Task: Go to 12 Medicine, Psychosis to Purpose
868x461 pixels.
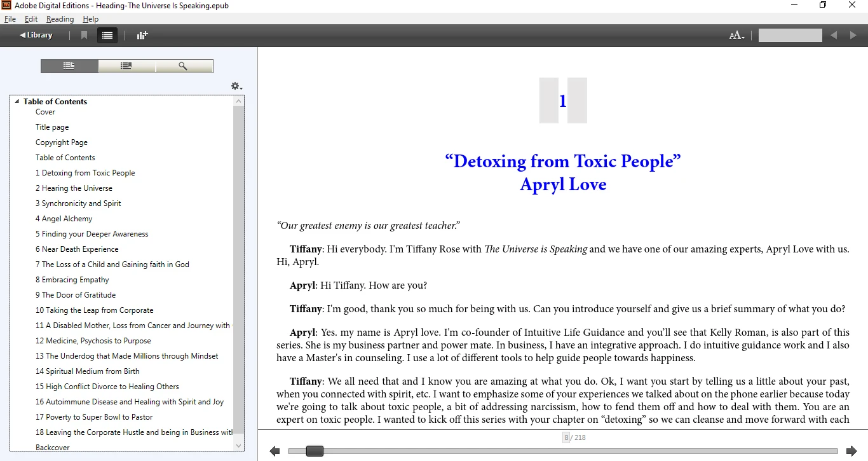Action: 93,341
